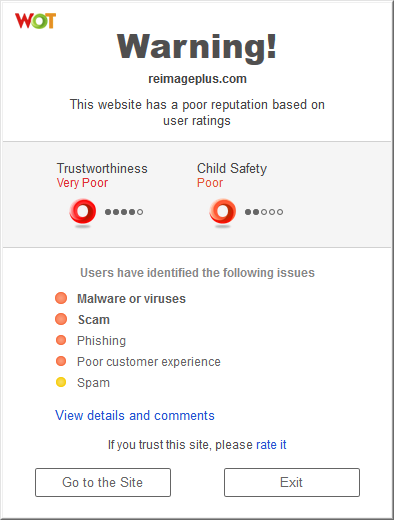The height and width of the screenshot is (520, 394).
Task: Click the orange bullet beside Scam
Action: click(x=61, y=319)
